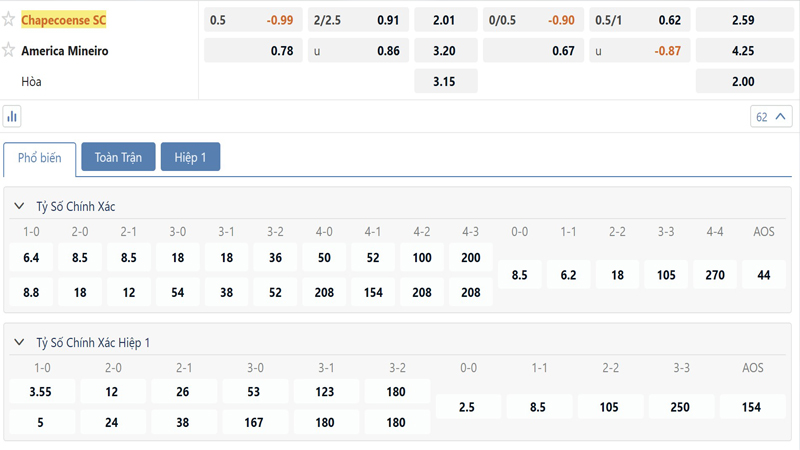Select AOS odds 44 in correct score
This screenshot has width=800, height=450.
coord(764,274)
